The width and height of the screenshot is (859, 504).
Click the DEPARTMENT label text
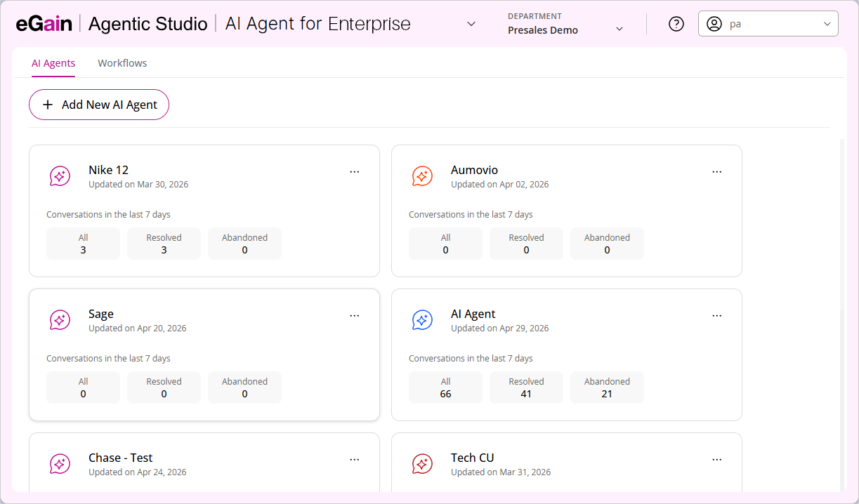(x=535, y=16)
